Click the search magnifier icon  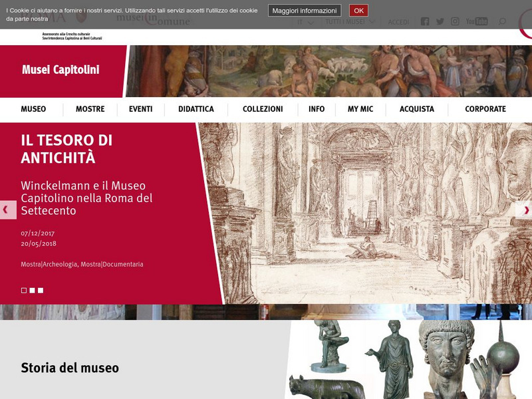(502, 21)
